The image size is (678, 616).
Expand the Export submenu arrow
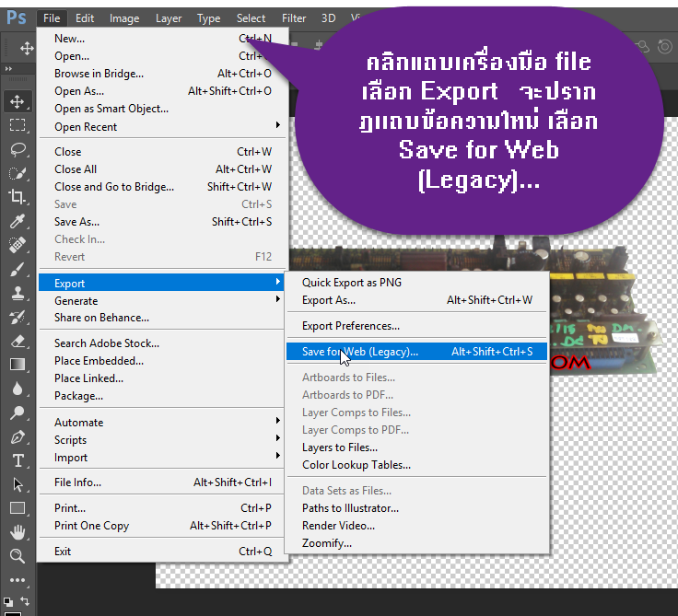coord(278,282)
